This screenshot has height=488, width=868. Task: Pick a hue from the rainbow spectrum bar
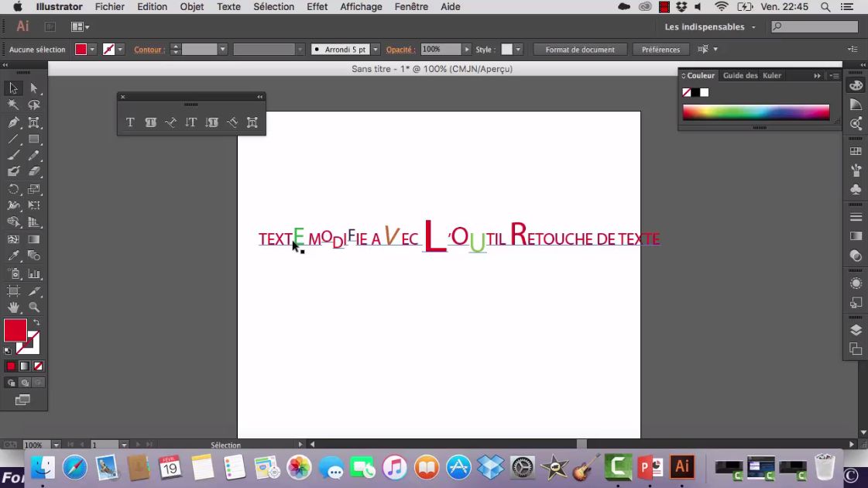[755, 112]
